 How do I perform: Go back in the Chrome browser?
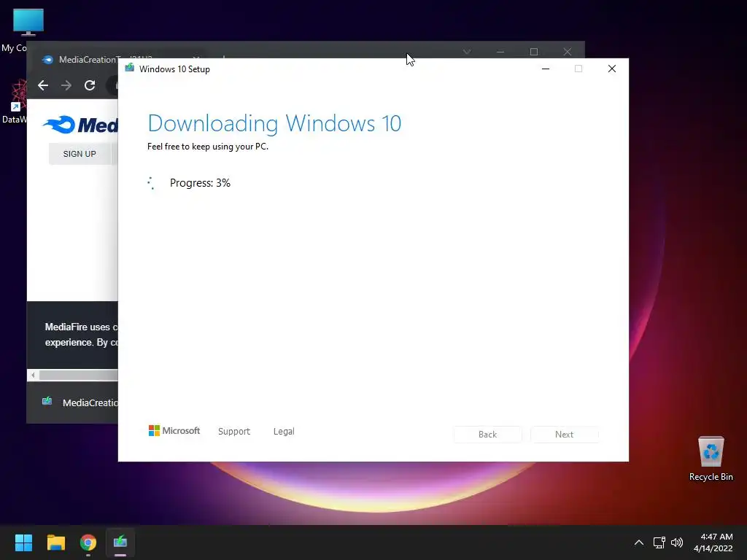pyautogui.click(x=43, y=85)
